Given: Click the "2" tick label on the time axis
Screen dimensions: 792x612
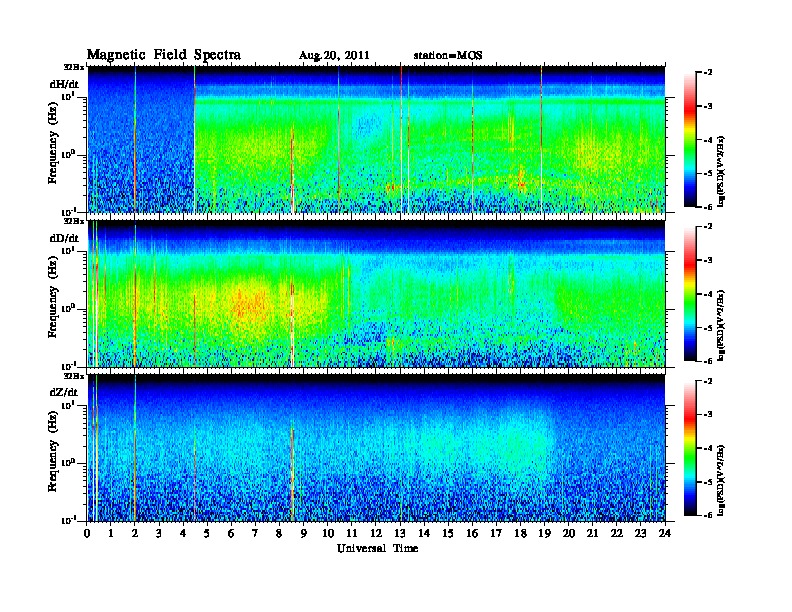Looking at the screenshot, I should [135, 534].
